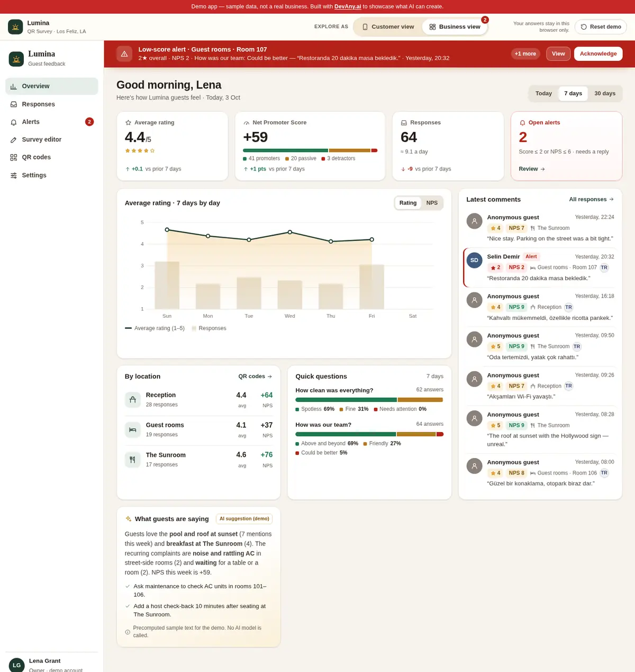The width and height of the screenshot is (635, 672).
Task: Click the warning triangle icon in the alert banner
Action: coord(124,53)
